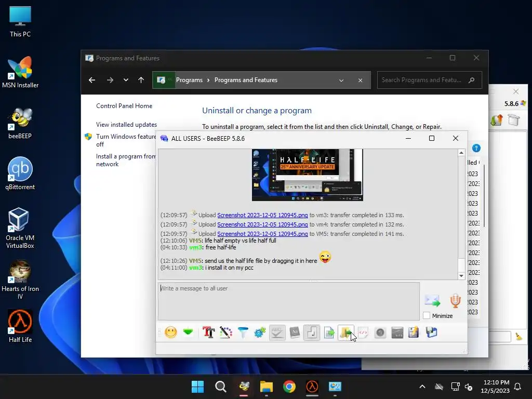Click the send file document icon
The height and width of the screenshot is (399, 532).
329,332
